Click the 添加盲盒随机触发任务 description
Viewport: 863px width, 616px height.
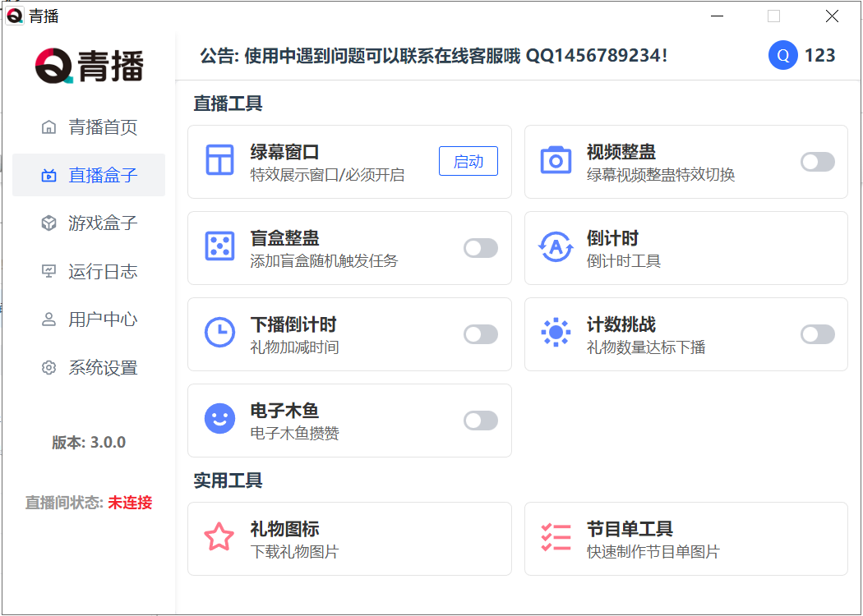pyautogui.click(x=324, y=260)
